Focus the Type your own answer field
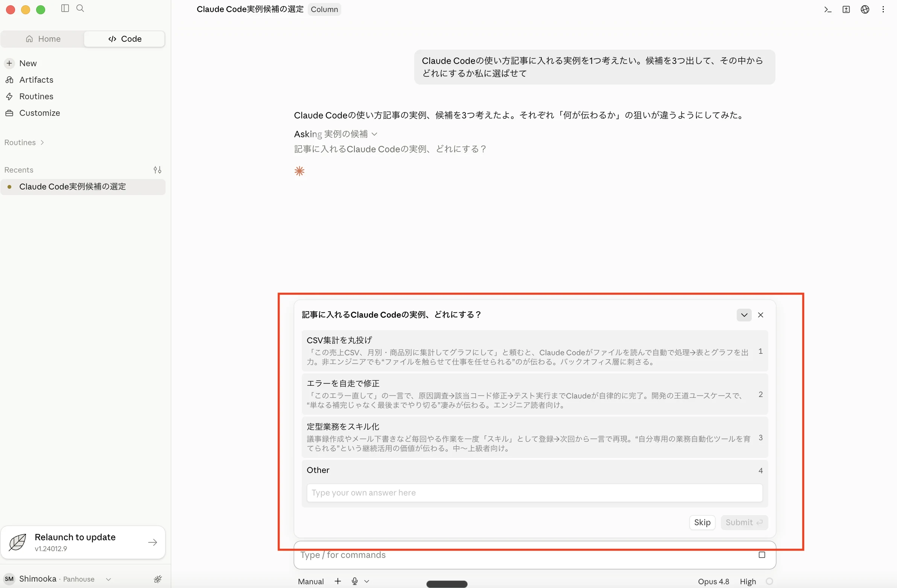This screenshot has width=897, height=588. click(534, 493)
